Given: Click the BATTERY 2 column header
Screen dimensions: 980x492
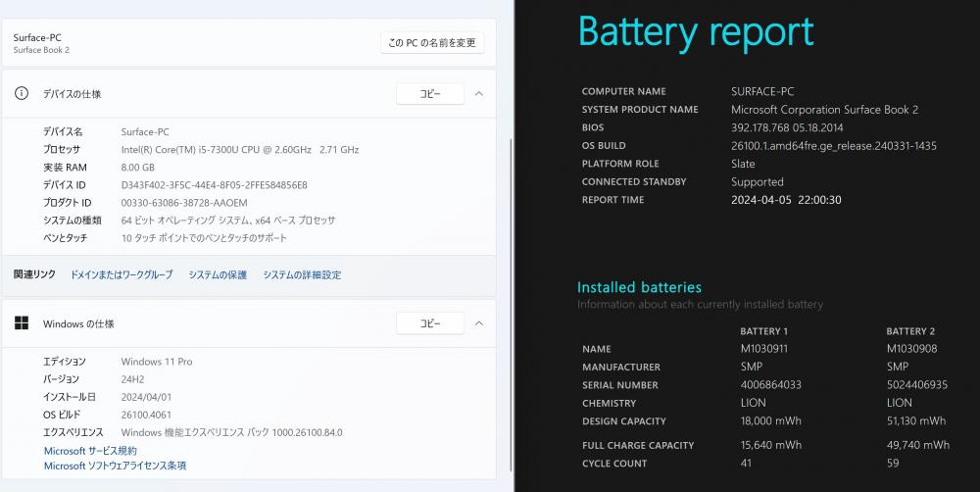Looking at the screenshot, I should pyautogui.click(x=910, y=331).
